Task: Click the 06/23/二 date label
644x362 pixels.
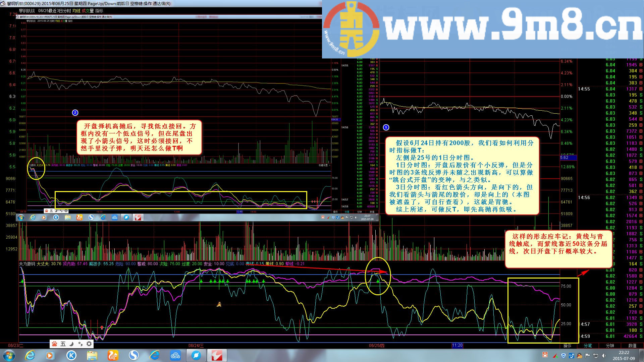Action: (16, 346)
